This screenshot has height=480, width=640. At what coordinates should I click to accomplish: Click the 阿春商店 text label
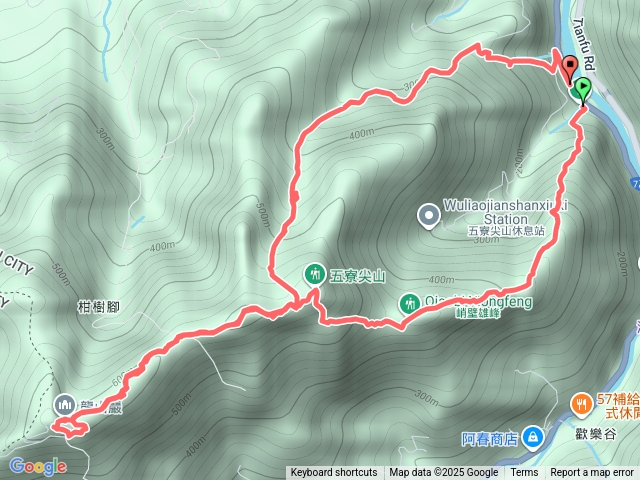click(x=490, y=439)
